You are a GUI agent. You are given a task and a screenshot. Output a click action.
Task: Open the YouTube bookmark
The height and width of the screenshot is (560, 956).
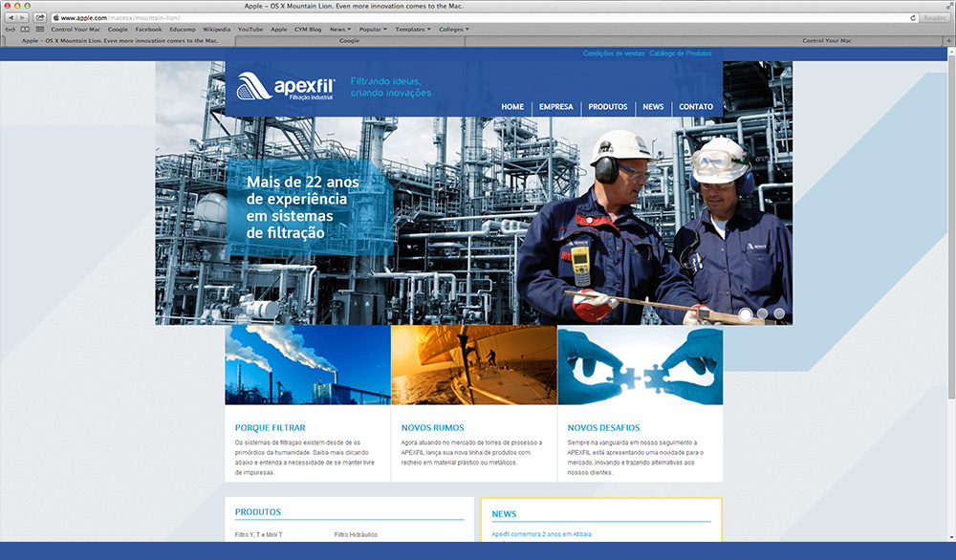[250, 30]
